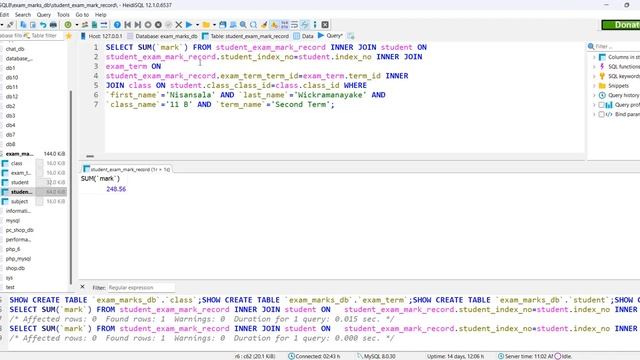Open the Query menu
Image resolution: width=640 pixels, height=360 pixels.
coord(44,15)
